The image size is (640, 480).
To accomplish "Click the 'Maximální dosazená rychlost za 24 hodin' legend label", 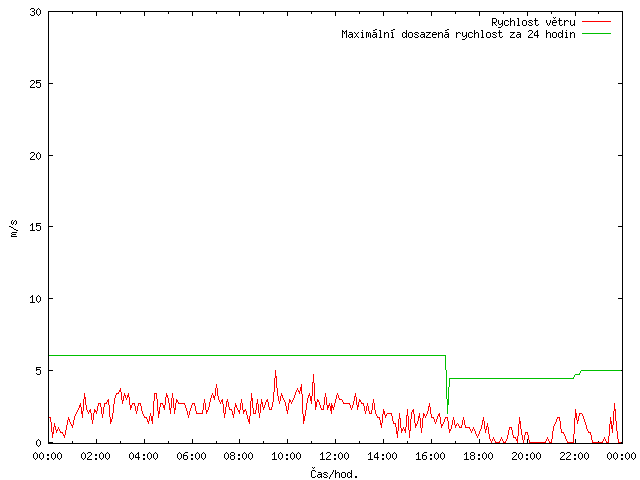I will tap(458, 34).
